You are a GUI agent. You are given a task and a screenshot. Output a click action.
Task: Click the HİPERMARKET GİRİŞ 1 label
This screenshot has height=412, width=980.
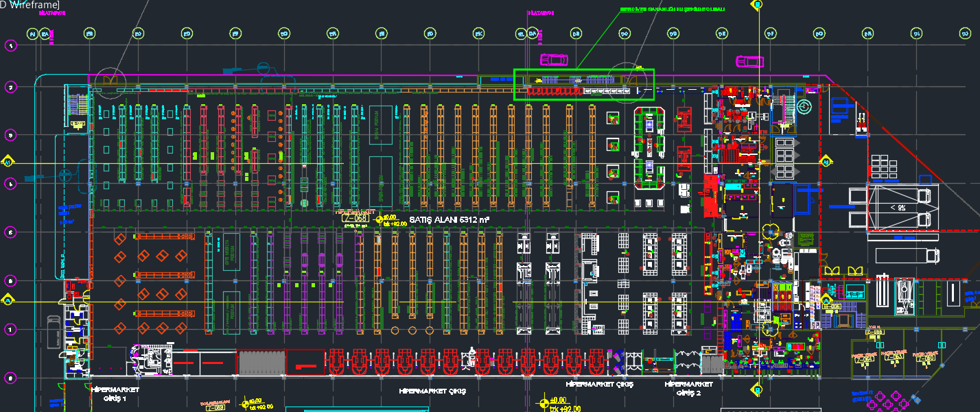(115, 393)
